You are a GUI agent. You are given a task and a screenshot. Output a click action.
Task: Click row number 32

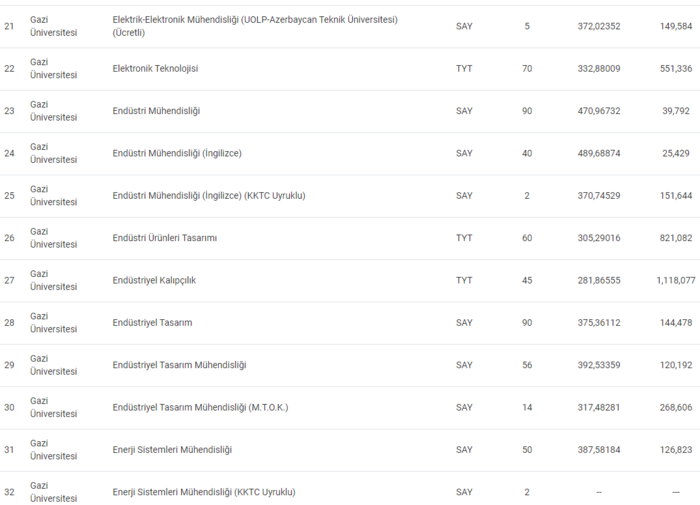[9, 492]
